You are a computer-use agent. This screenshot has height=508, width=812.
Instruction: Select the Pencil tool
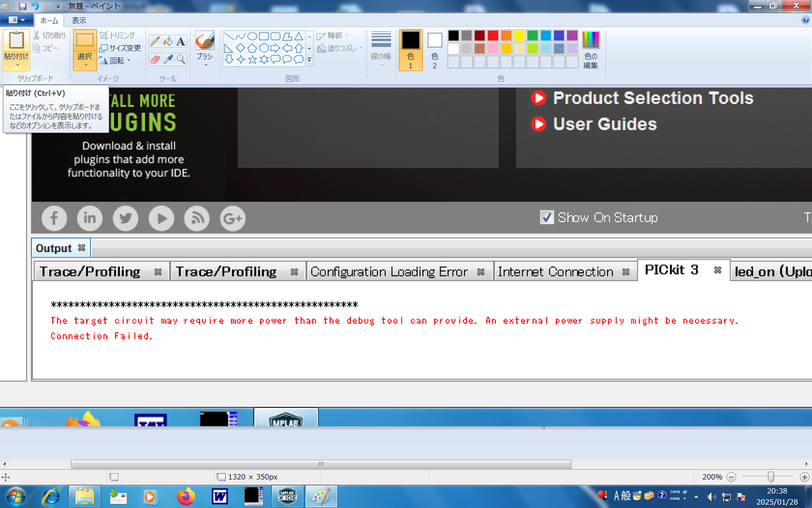pos(155,41)
